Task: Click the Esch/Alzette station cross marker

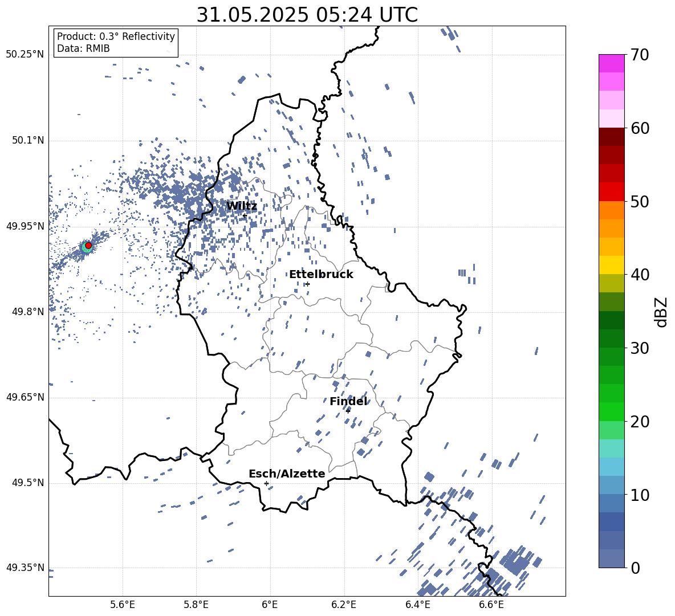Action: [x=266, y=483]
